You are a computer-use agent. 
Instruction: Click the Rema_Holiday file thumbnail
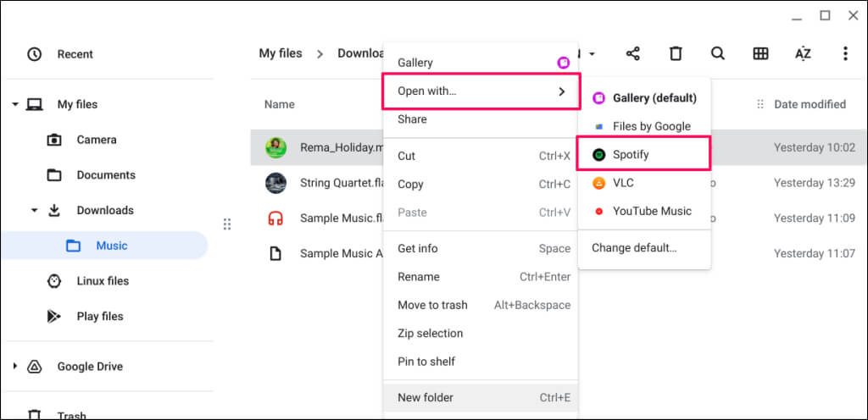275,147
